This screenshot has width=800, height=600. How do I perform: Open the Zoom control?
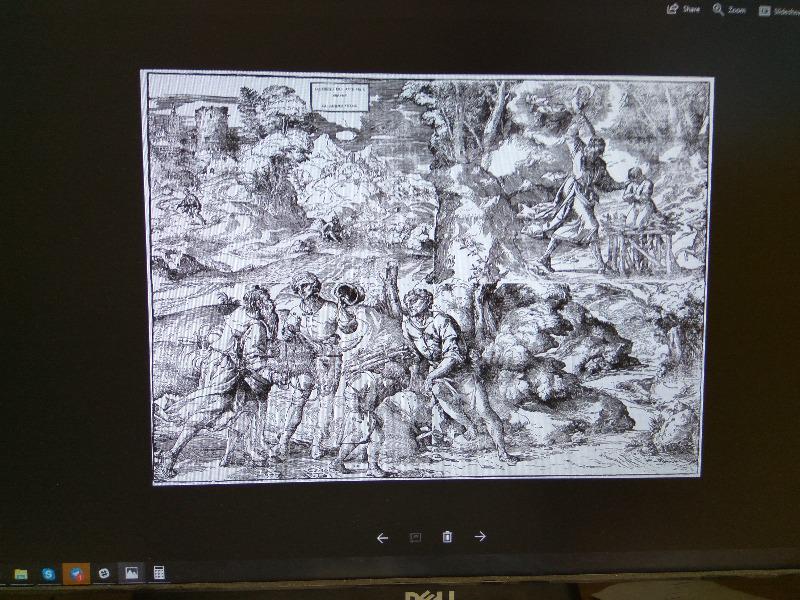click(729, 10)
